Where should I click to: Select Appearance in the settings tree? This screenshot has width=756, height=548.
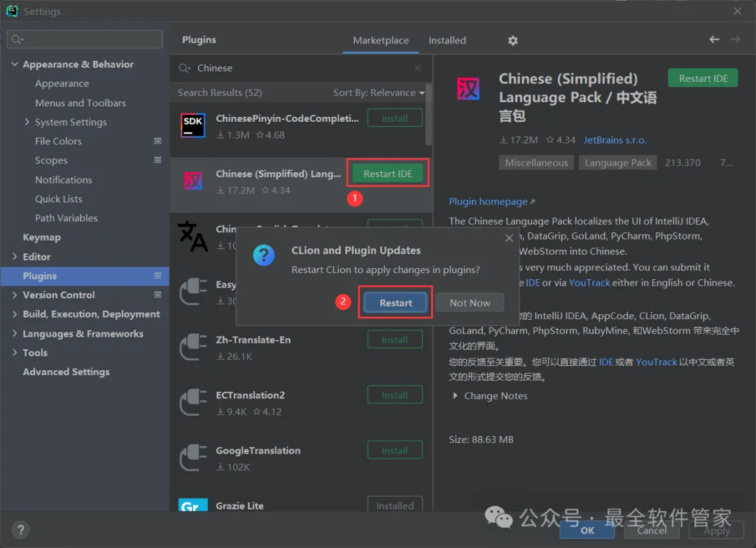[x=62, y=83]
